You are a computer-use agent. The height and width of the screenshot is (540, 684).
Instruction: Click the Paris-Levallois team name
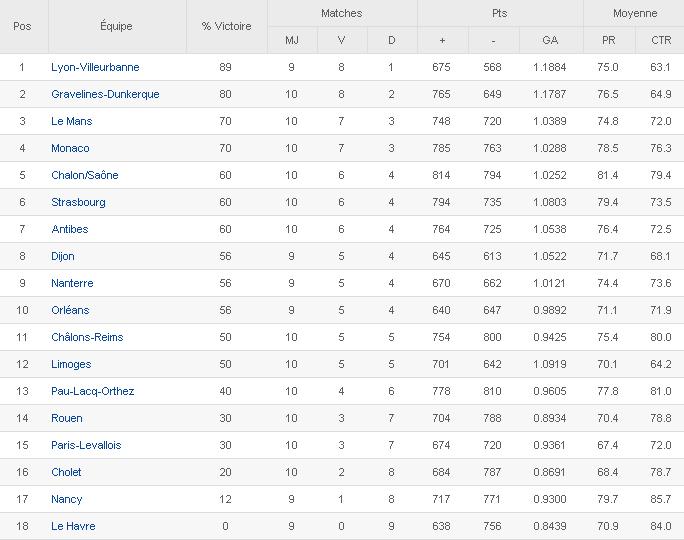pos(86,445)
